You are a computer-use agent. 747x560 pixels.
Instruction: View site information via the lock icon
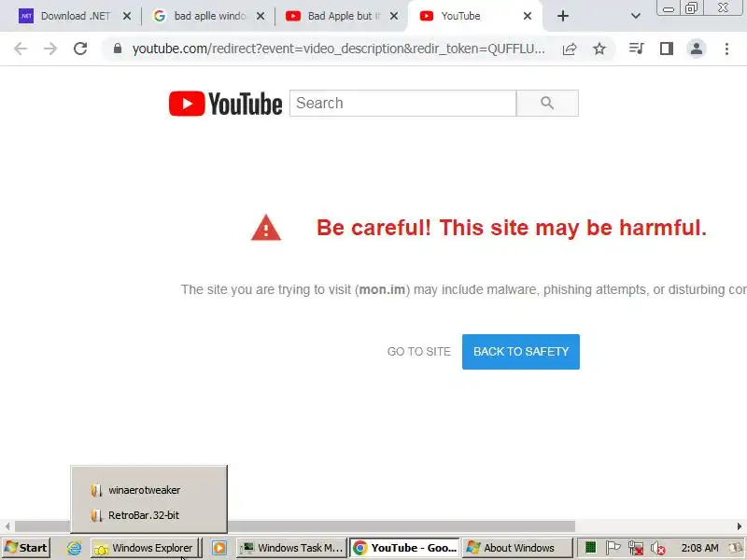point(118,49)
